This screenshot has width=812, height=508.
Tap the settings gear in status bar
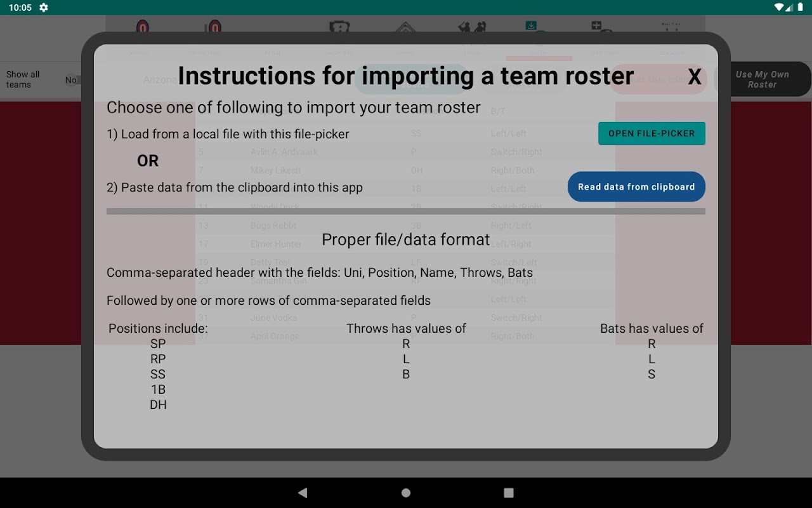(43, 8)
